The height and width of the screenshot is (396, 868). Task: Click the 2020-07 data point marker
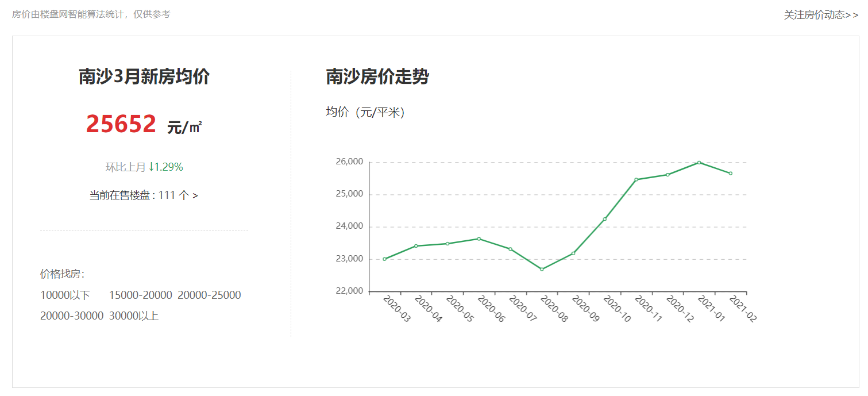[x=510, y=249]
